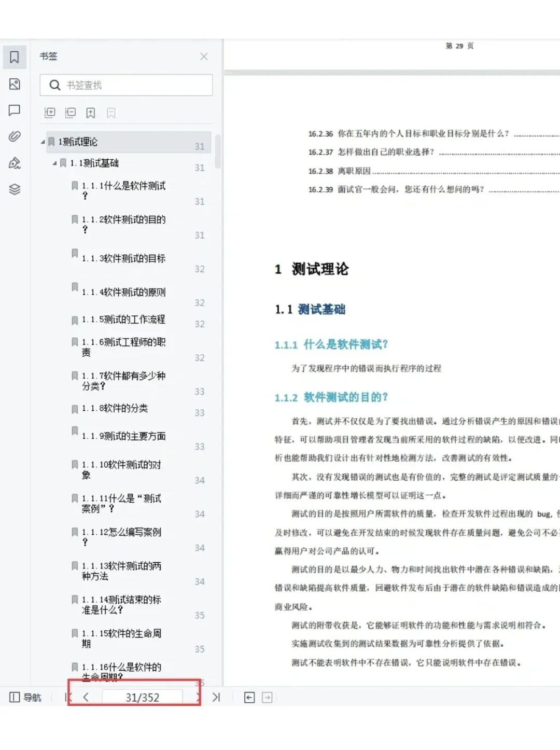Collapse the '1测试理论' bookmark node
Image resolution: width=560 pixels, height=750 pixels.
[44, 142]
